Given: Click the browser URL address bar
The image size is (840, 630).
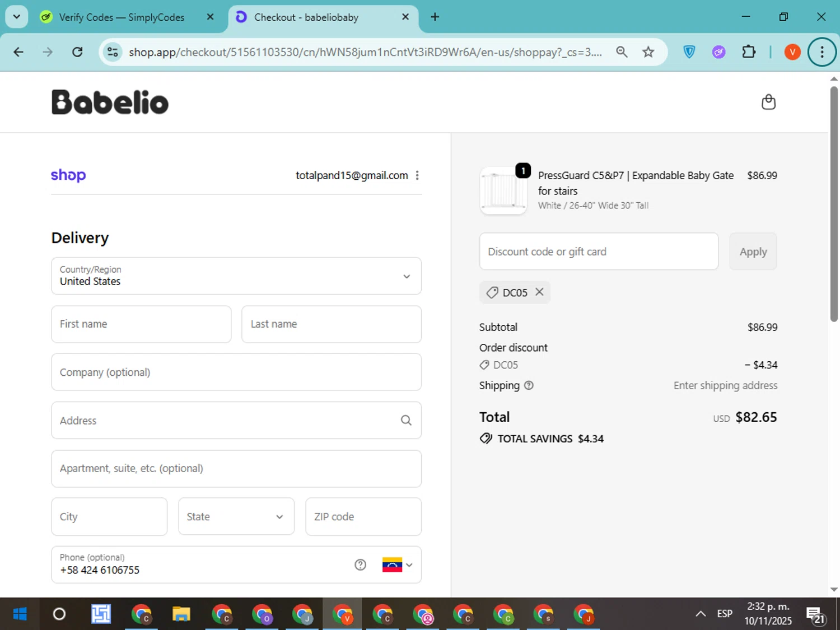Looking at the screenshot, I should click(x=365, y=52).
